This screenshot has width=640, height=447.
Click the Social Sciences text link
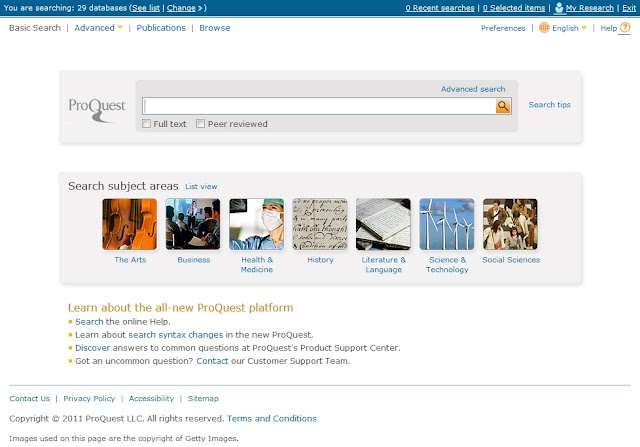point(511,260)
